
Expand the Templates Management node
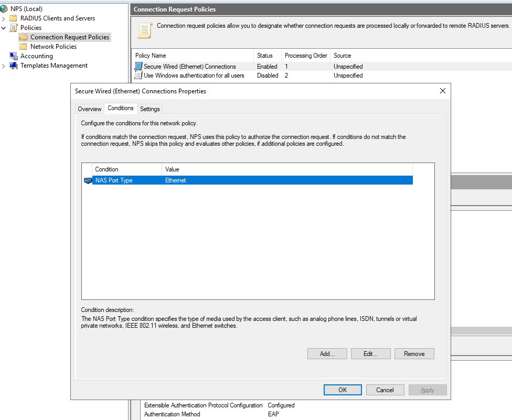point(4,66)
